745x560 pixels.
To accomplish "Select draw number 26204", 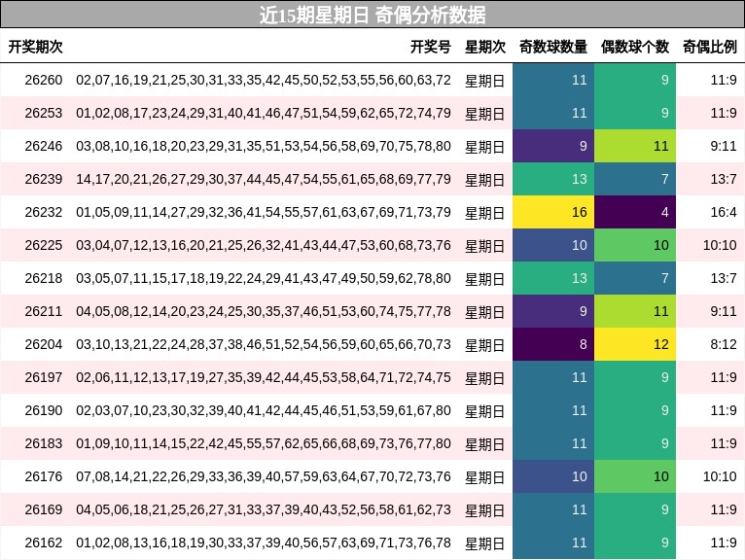I will [44, 344].
